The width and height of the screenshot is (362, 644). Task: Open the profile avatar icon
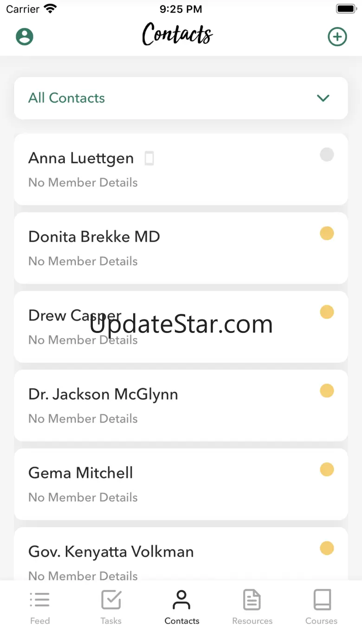point(25,37)
